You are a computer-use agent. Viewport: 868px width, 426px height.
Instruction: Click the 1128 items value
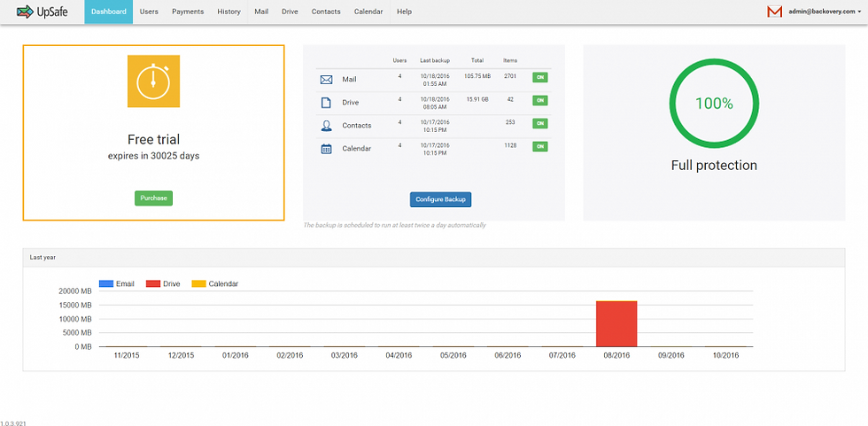510,144
